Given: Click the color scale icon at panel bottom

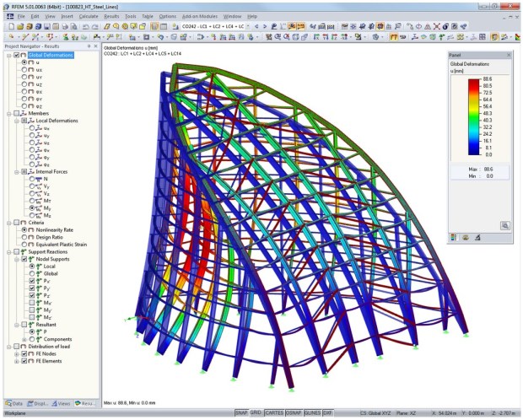Looking at the screenshot, I should click(456, 238).
